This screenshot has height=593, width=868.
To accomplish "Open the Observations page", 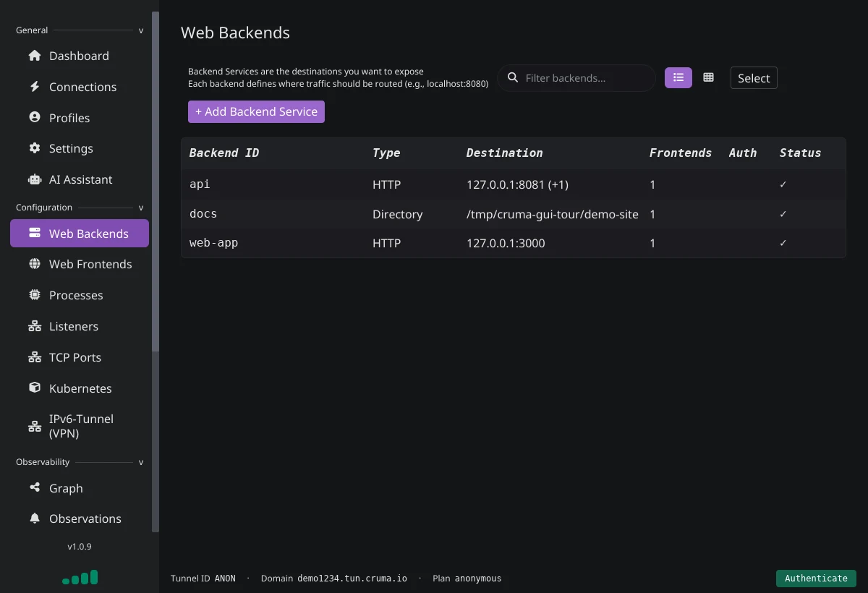I will pyautogui.click(x=80, y=519).
